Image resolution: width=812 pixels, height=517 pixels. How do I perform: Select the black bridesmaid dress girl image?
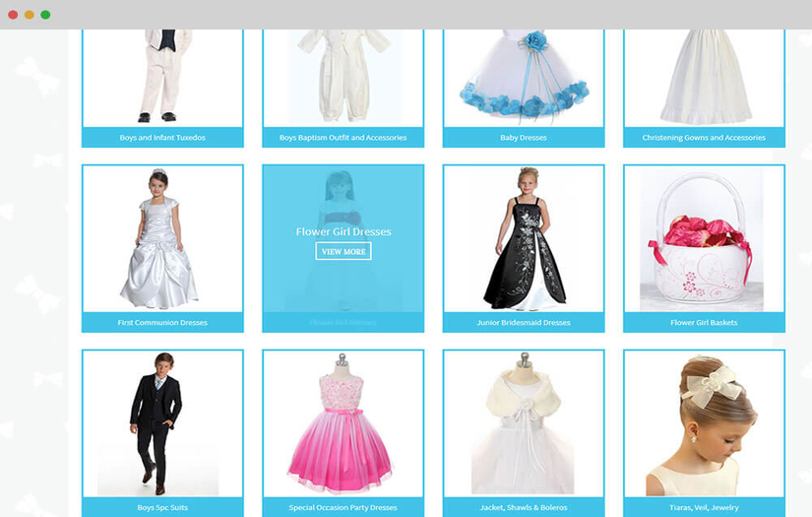tap(524, 239)
